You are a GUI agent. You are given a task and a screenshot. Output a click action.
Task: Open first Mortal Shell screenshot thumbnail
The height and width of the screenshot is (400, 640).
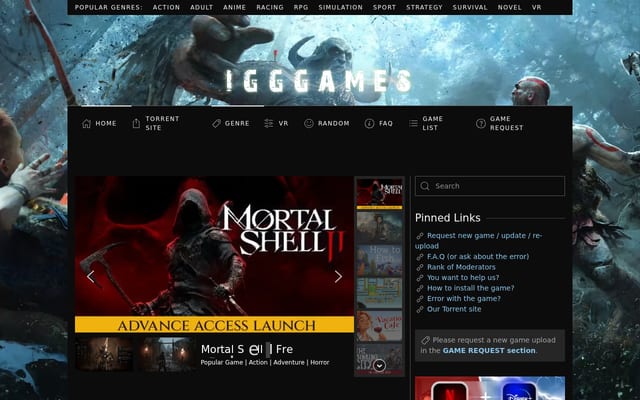click(104, 353)
